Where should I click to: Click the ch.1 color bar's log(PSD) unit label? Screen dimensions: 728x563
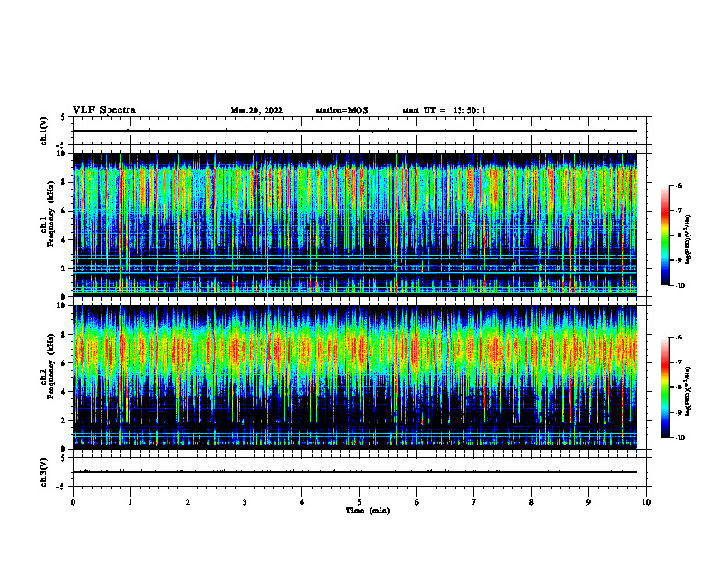point(689,239)
